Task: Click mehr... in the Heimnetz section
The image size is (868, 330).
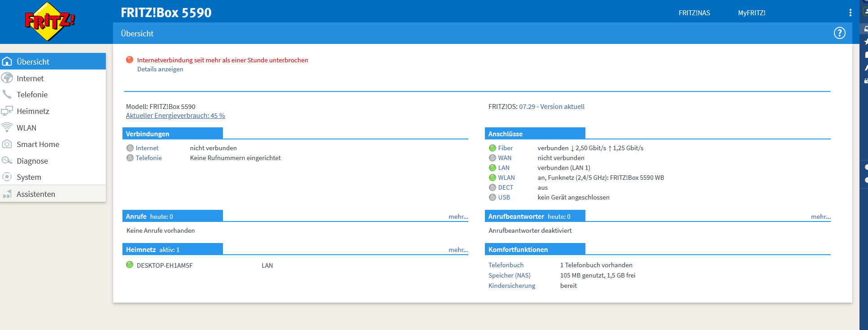Action: click(458, 250)
